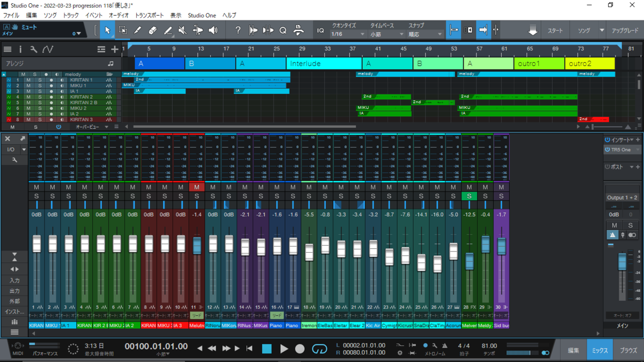Click the Q quantize button
644x362 pixels.
(283, 30)
